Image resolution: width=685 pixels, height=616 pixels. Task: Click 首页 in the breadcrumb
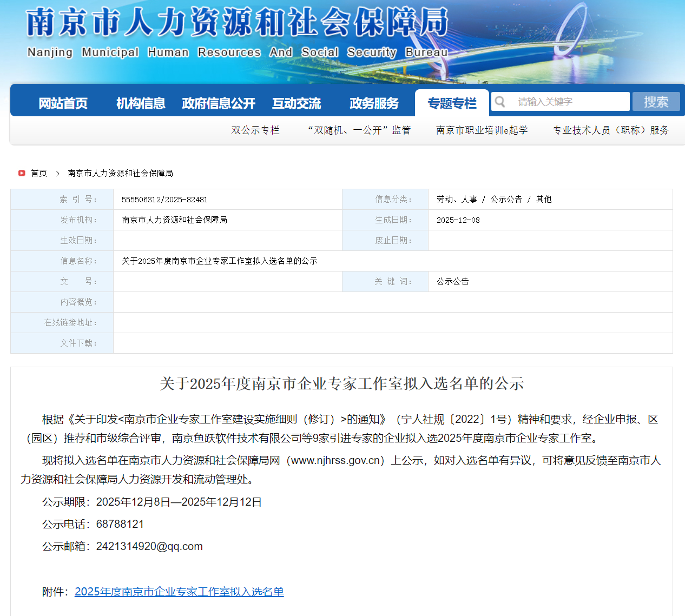39,173
